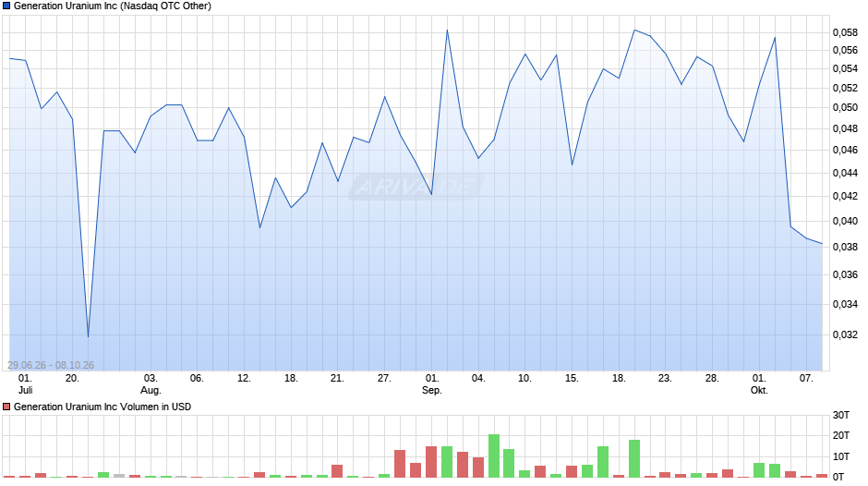Click the 0,050 price axis label
The width and height of the screenshot is (868, 486).
pyautogui.click(x=845, y=107)
